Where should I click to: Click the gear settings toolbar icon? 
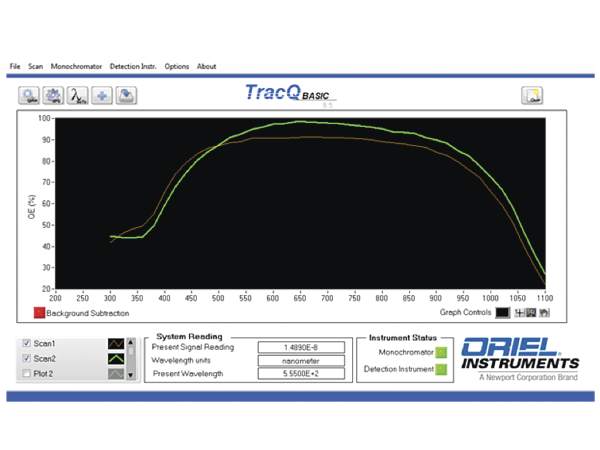click(x=53, y=96)
